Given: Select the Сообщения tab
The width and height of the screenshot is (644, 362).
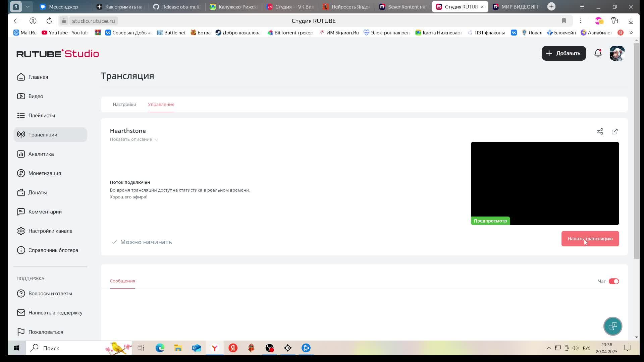Looking at the screenshot, I should click(x=122, y=281).
